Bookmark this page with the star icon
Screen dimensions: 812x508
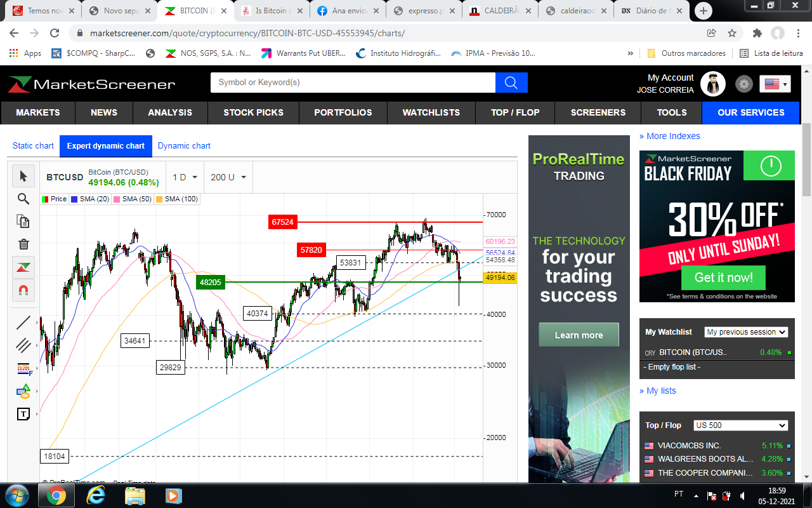click(x=731, y=33)
